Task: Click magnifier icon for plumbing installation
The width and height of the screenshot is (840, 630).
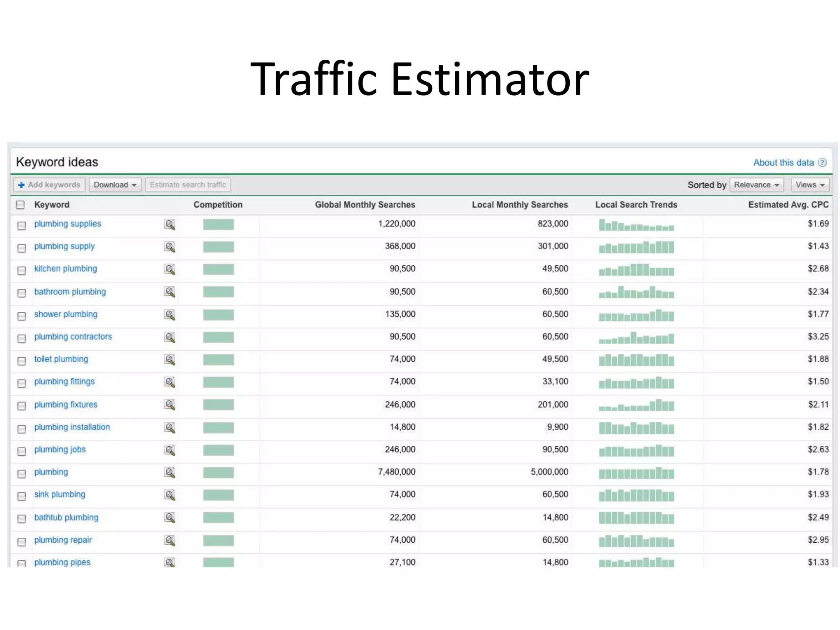Action: click(x=169, y=428)
